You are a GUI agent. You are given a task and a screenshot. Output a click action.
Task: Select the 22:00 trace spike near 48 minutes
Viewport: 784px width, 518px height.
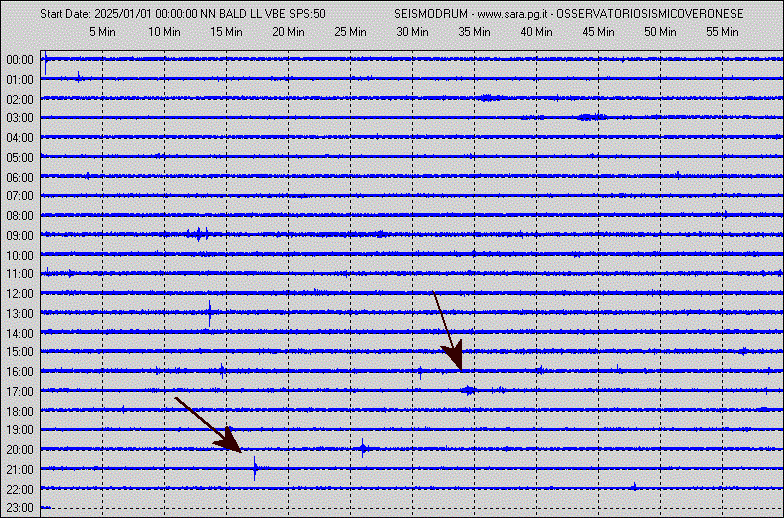(634, 486)
